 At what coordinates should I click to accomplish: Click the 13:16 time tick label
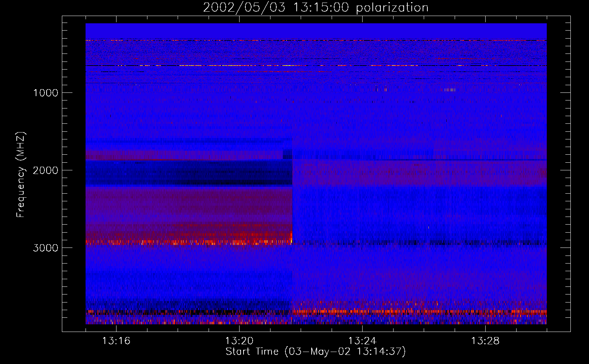coord(116,341)
